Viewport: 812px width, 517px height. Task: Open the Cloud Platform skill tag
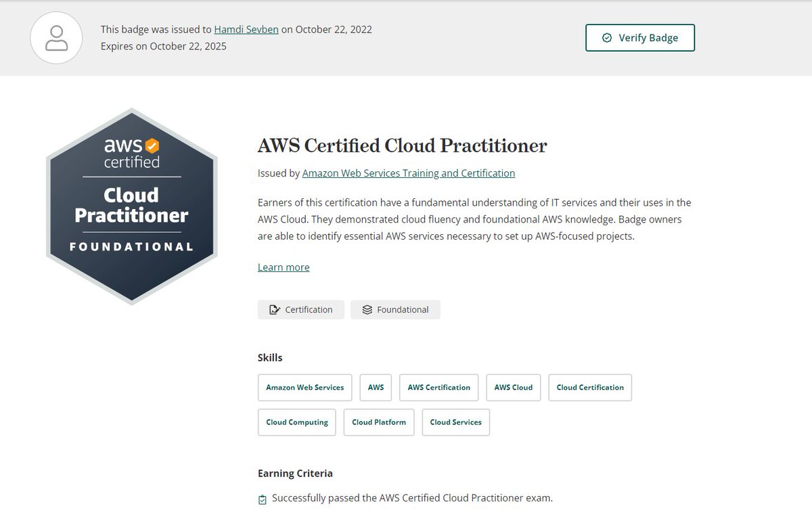[x=379, y=422]
